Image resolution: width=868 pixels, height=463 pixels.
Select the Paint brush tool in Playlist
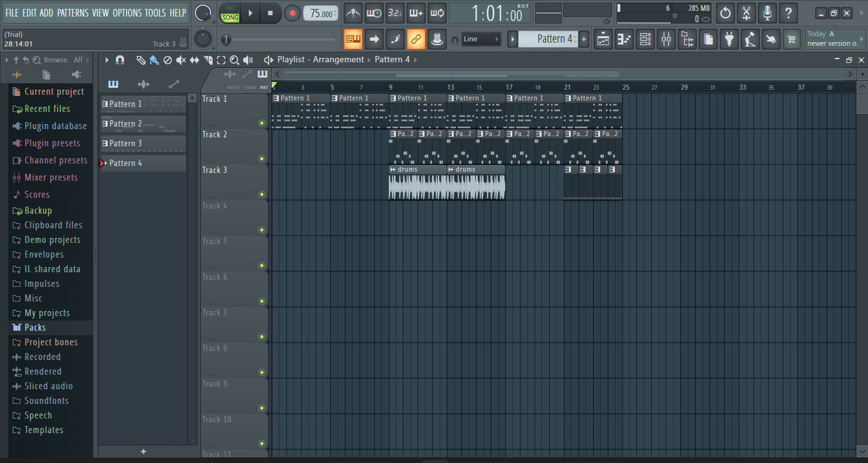click(x=154, y=60)
